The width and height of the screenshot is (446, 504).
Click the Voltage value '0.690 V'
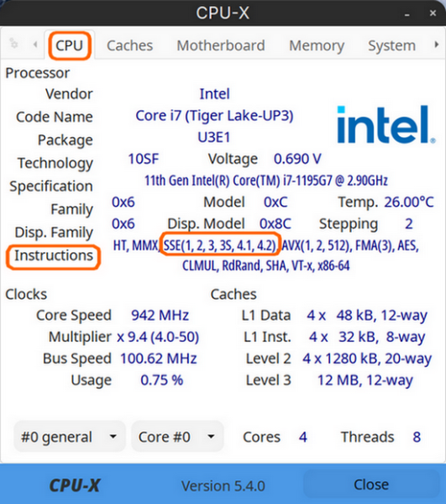(297, 159)
